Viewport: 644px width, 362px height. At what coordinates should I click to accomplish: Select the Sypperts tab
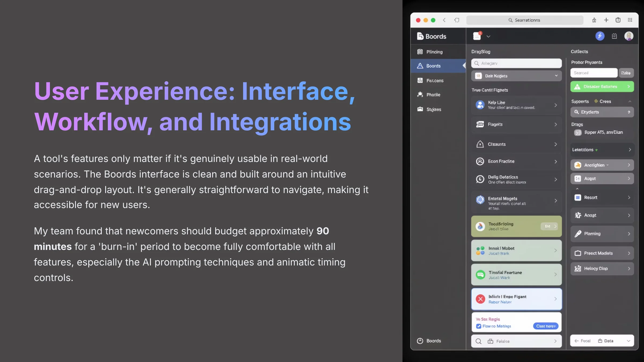pyautogui.click(x=580, y=101)
